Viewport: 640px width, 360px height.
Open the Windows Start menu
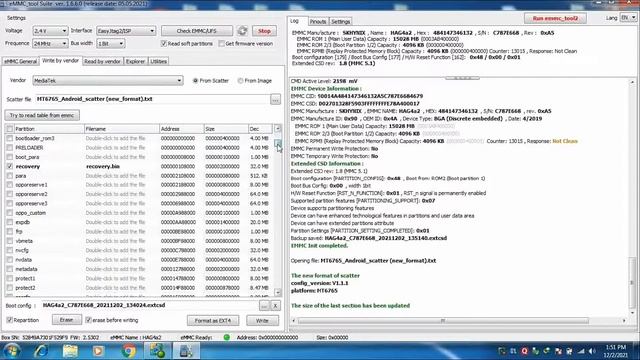point(12,351)
